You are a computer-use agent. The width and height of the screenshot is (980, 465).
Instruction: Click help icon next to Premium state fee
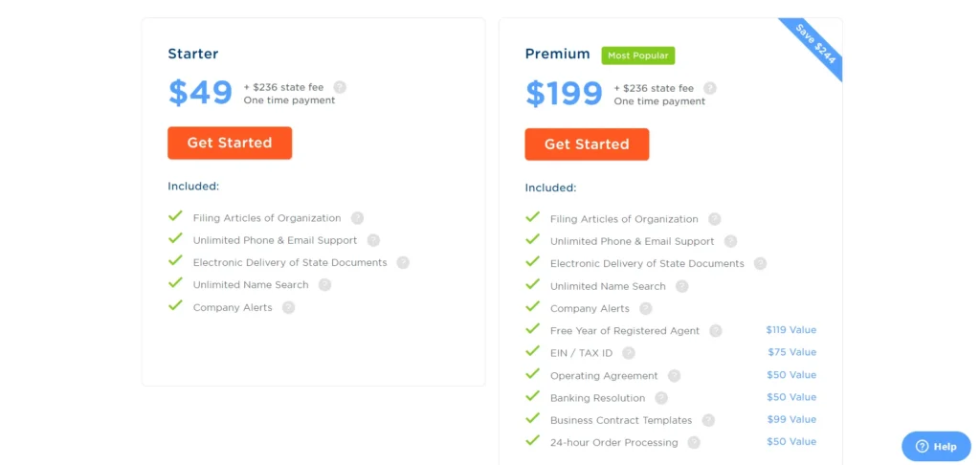(709, 88)
